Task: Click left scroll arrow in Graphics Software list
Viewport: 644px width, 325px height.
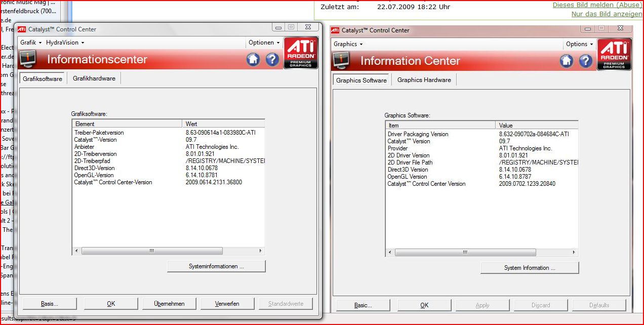Action: pos(390,253)
